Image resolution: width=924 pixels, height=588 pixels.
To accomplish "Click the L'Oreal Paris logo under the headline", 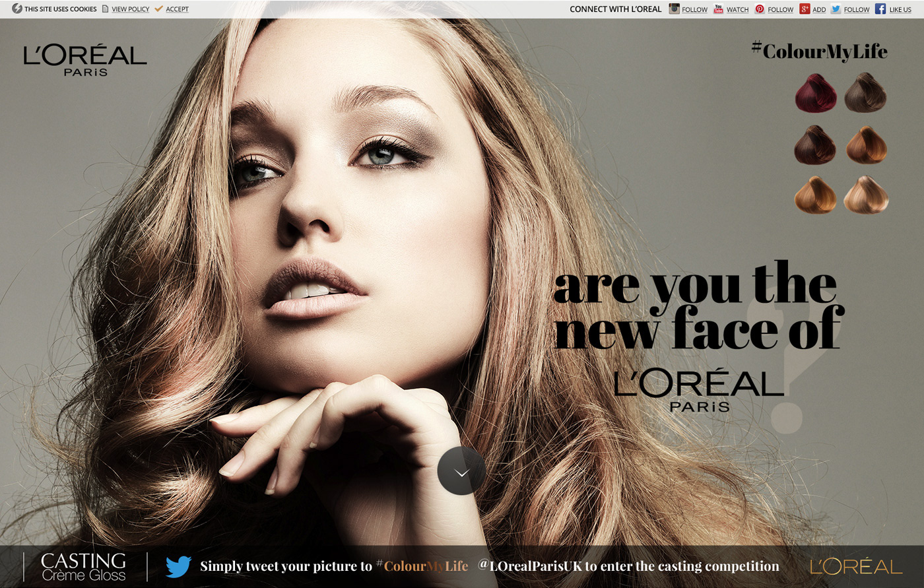I will 699,391.
